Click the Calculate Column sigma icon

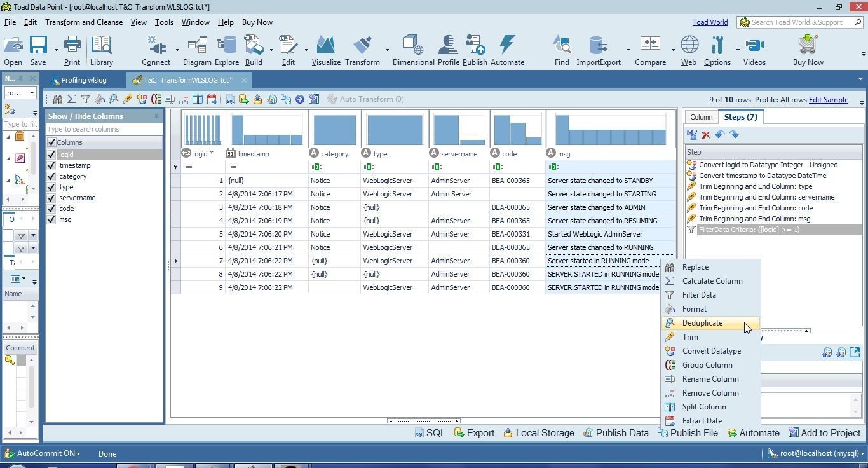pos(72,99)
